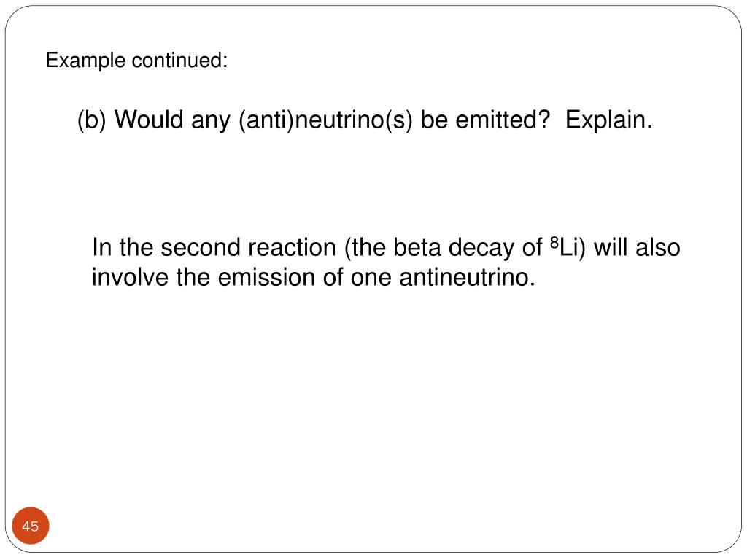
Task: Click the 'Li)' isotope symbol
Action: 573,248
